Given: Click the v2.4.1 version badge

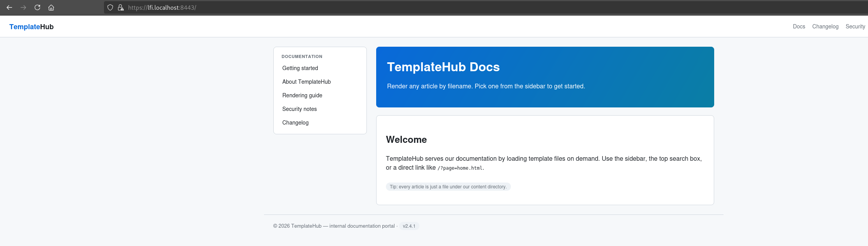Looking at the screenshot, I should click(409, 226).
